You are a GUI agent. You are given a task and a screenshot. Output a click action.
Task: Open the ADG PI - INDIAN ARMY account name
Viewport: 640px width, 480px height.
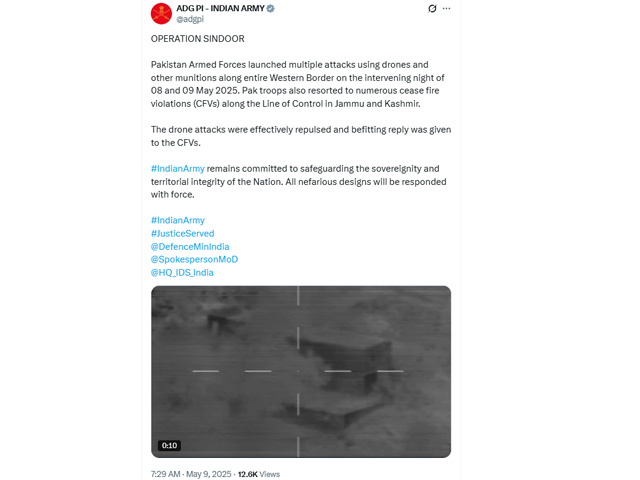tap(220, 8)
